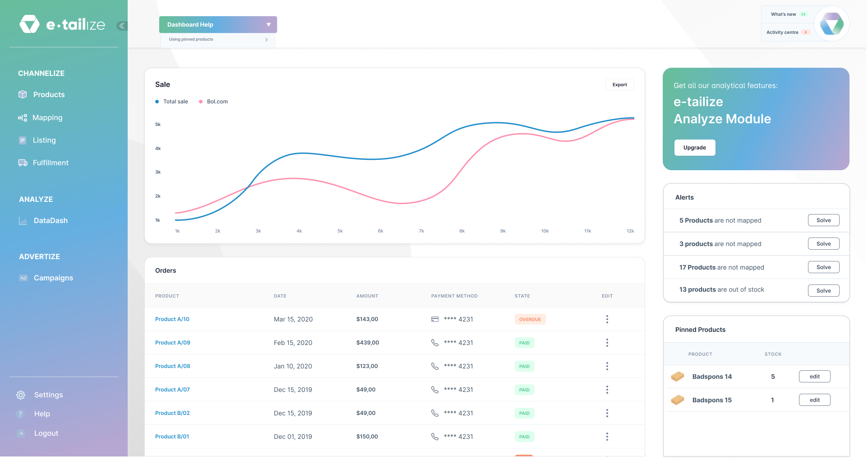Toggle the Total sale legend series
This screenshot has height=461, width=868.
[x=171, y=102]
